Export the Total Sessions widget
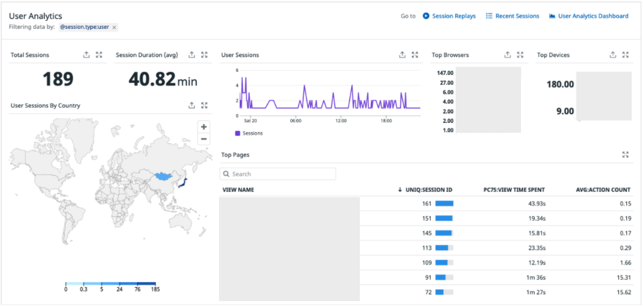 [86, 55]
